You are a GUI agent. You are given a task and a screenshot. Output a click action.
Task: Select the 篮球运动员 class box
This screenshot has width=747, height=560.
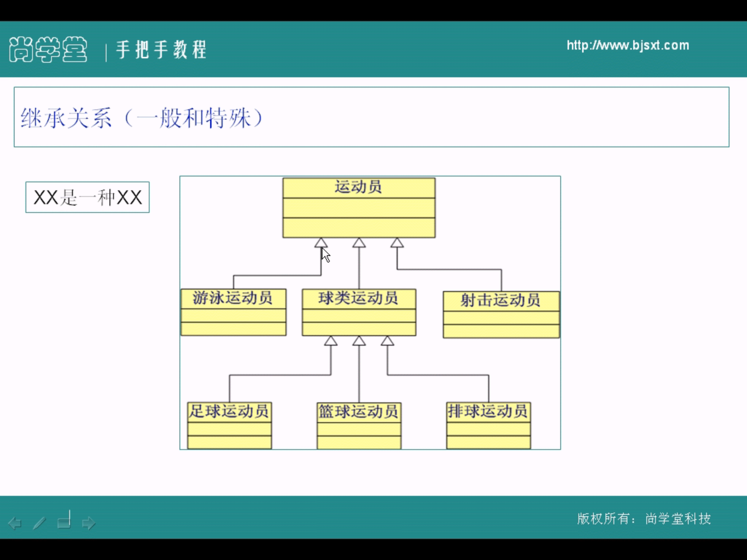[x=359, y=426]
